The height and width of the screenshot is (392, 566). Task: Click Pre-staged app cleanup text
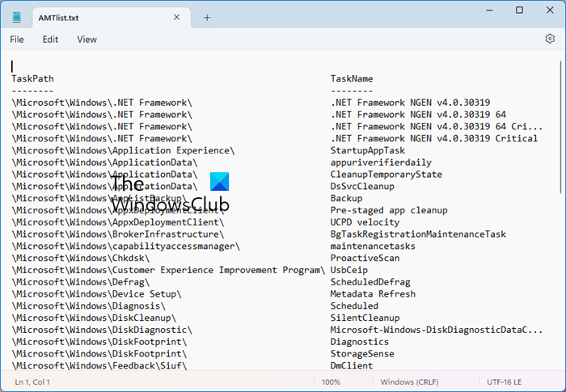(x=389, y=210)
